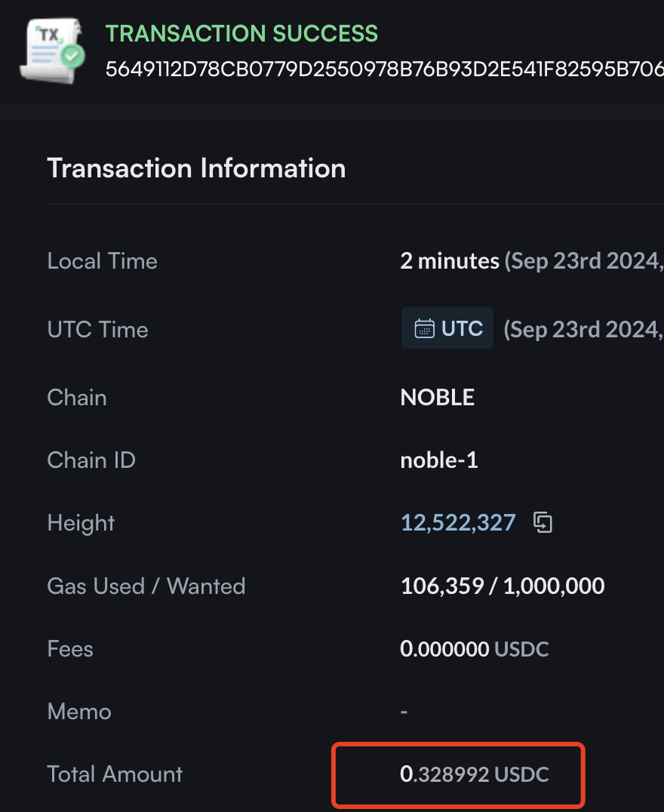This screenshot has height=812, width=664.
Task: Open block height 12,522,327 link
Action: [x=458, y=522]
